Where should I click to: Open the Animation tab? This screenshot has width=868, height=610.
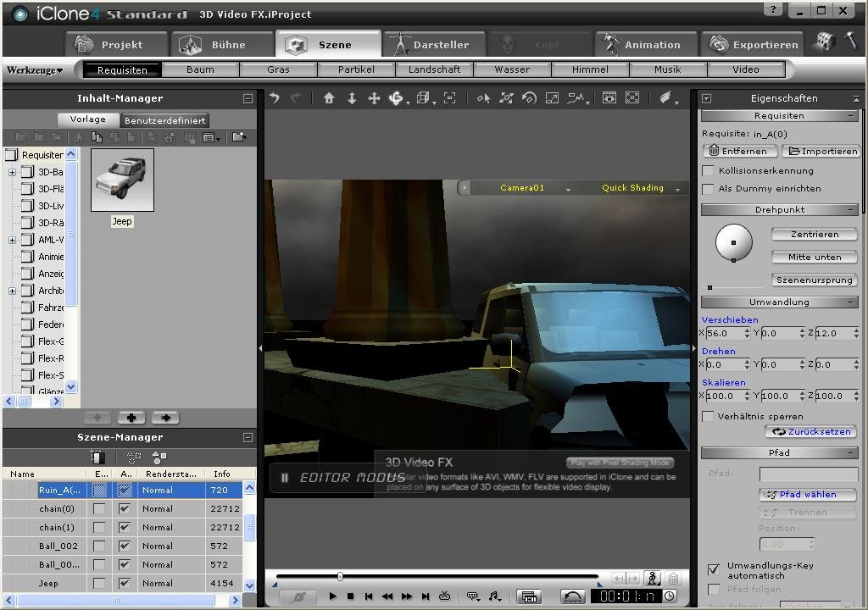pos(645,44)
